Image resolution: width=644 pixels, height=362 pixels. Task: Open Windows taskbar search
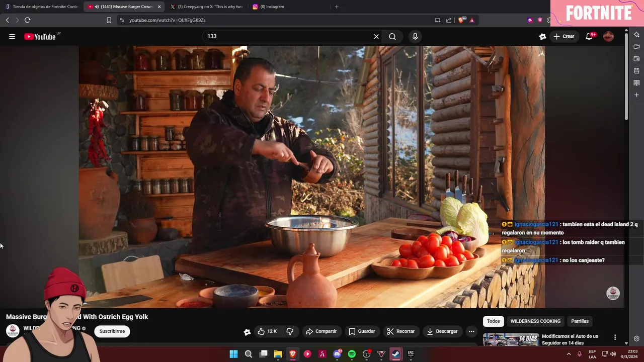click(249, 354)
